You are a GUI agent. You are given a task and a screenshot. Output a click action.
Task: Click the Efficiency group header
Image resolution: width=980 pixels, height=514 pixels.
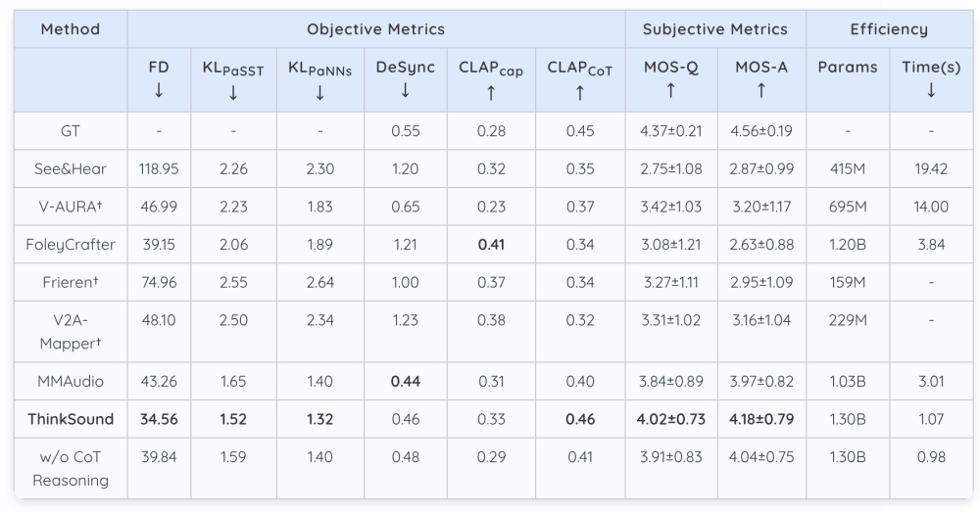click(x=890, y=29)
